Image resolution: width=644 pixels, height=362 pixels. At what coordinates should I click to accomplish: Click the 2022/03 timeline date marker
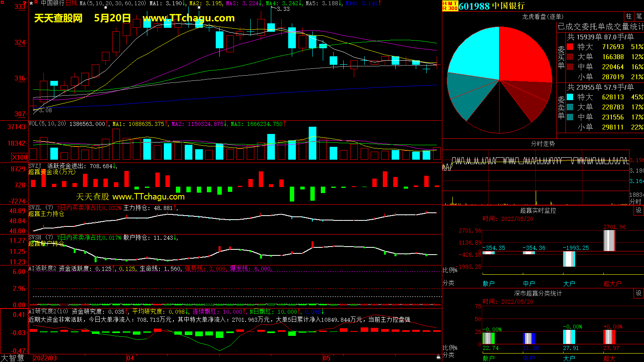[45, 358]
